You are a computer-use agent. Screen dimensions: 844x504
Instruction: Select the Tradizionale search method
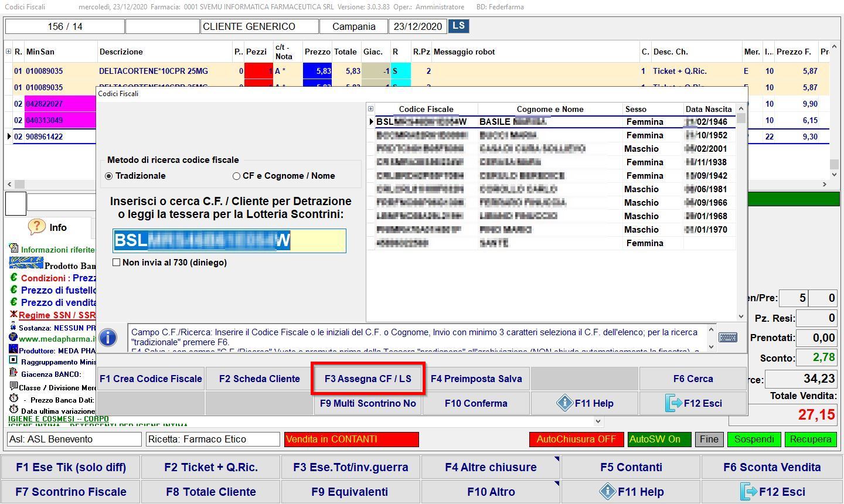pos(109,176)
